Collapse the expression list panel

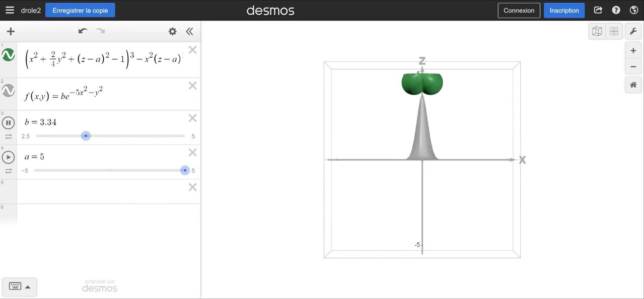[x=189, y=31]
